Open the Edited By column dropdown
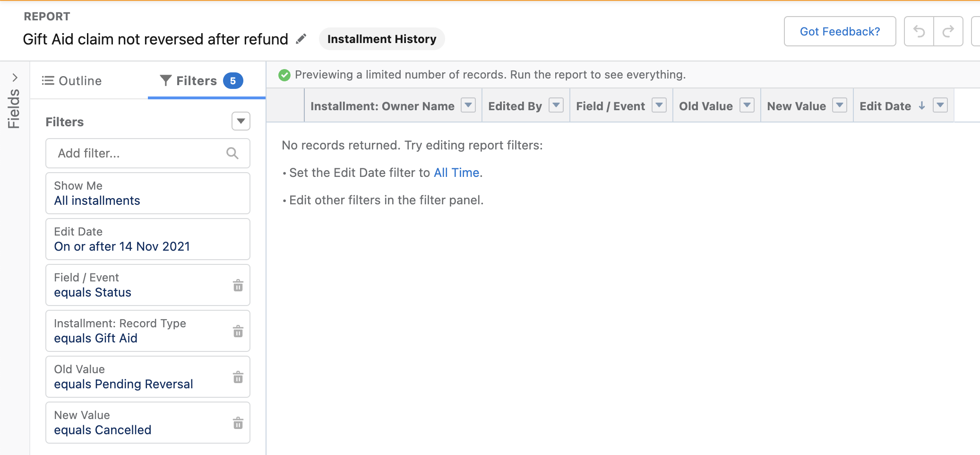Viewport: 980px width, 455px height. pyautogui.click(x=556, y=105)
